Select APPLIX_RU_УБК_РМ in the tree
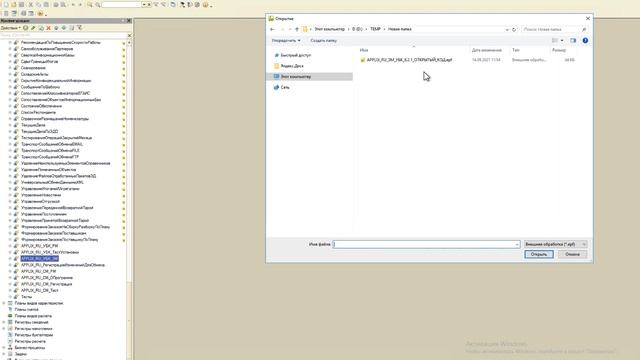The height and width of the screenshot is (360, 640). [39, 246]
